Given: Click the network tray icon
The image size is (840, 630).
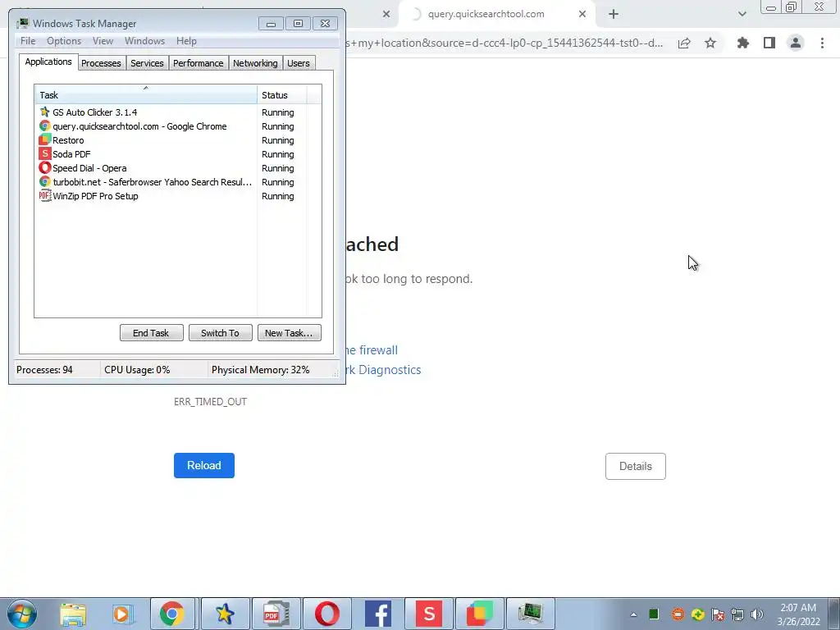Looking at the screenshot, I should pos(737,614).
